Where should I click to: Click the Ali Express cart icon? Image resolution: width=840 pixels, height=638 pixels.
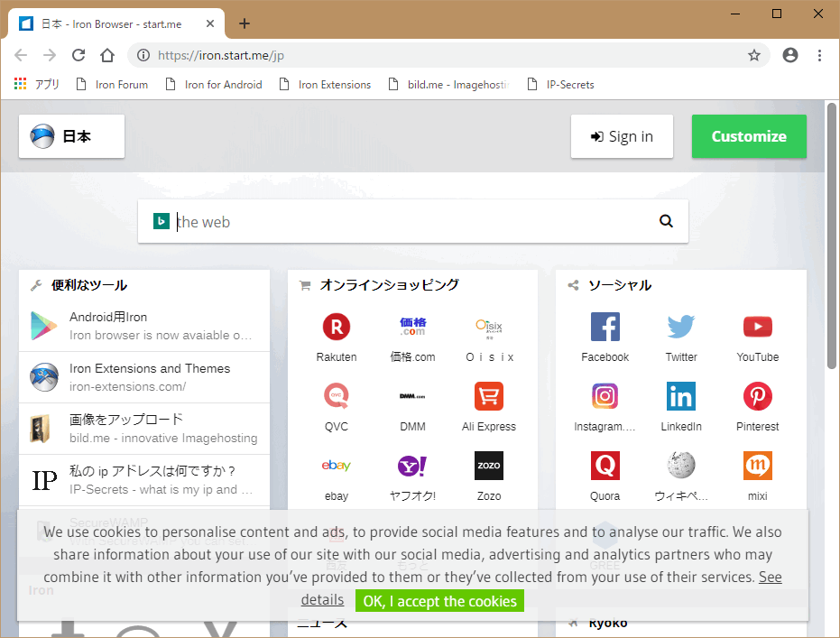488,396
